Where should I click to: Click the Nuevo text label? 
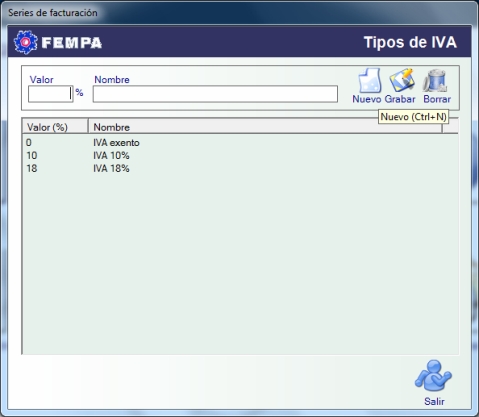coord(367,99)
